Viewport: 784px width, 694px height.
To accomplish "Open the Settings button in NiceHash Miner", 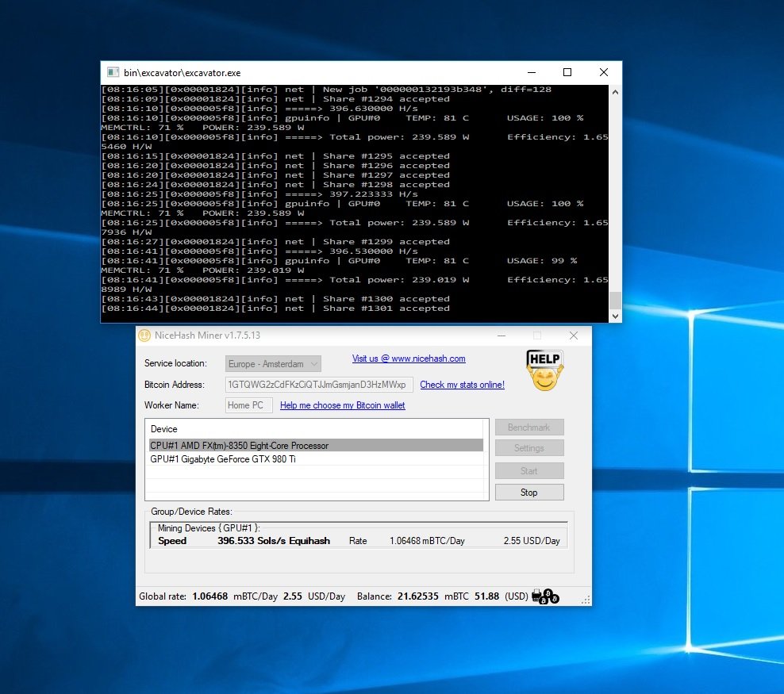I will (x=529, y=448).
